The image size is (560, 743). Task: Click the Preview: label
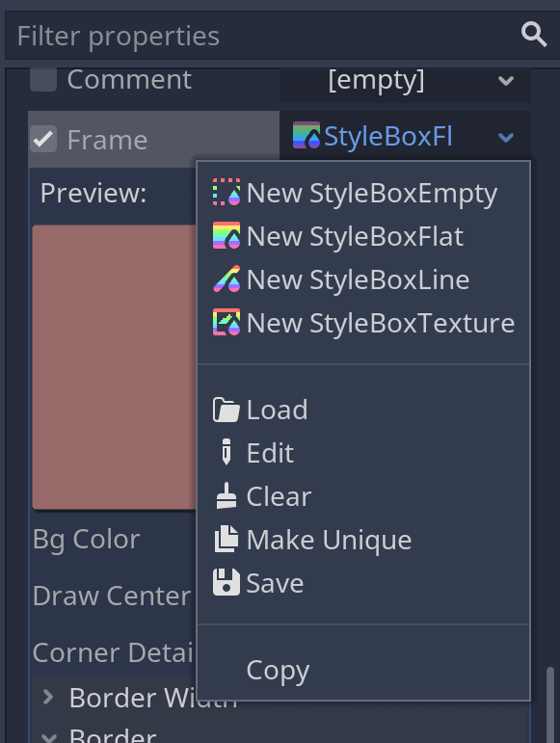coord(93,193)
